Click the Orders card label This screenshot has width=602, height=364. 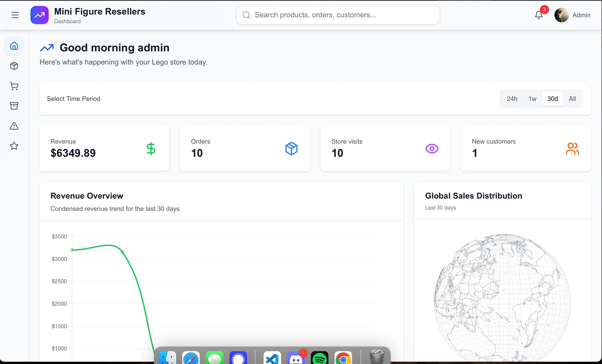point(201,141)
